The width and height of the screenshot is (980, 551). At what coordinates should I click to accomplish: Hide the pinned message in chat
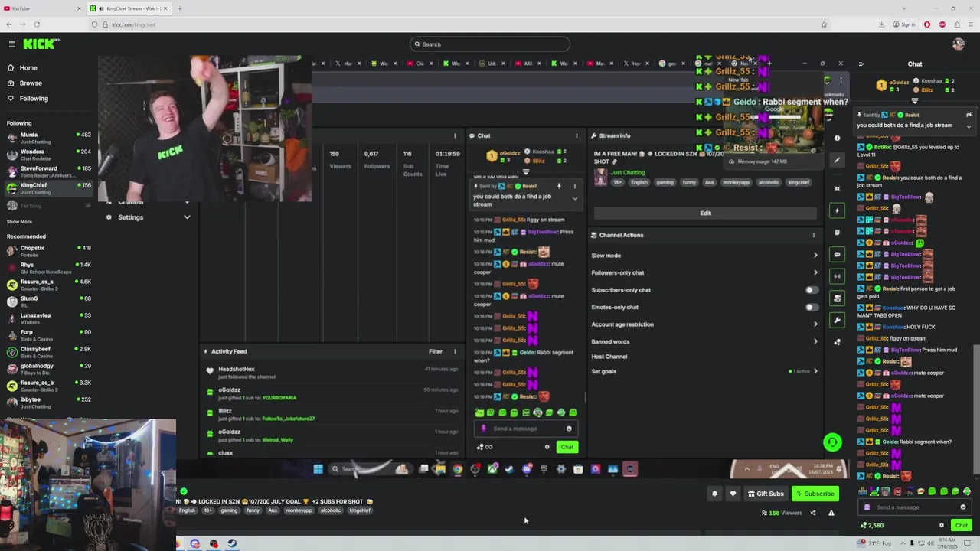[x=969, y=115]
